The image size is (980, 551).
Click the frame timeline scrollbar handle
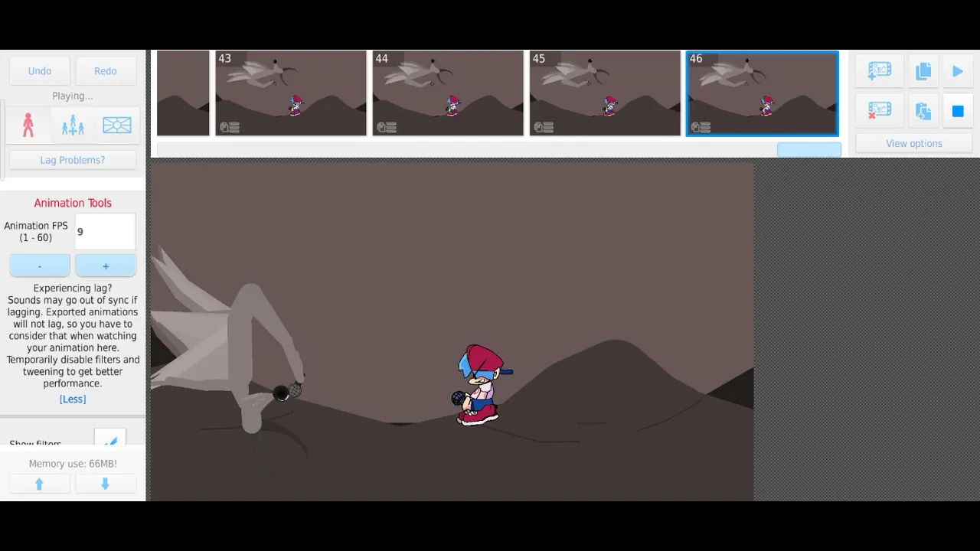(x=809, y=149)
